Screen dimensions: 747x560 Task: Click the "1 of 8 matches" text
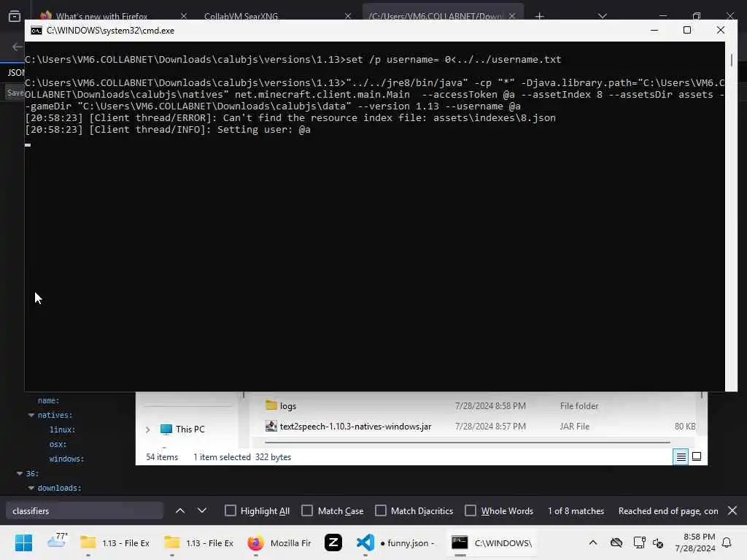point(576,511)
